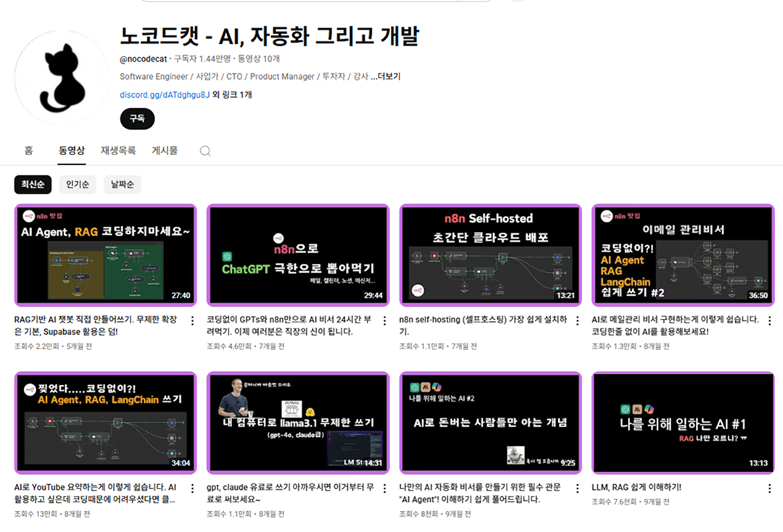Click the title 나만의 AI 자동화 비서를 만들기
The height and width of the screenshot is (532, 783).
click(480, 493)
